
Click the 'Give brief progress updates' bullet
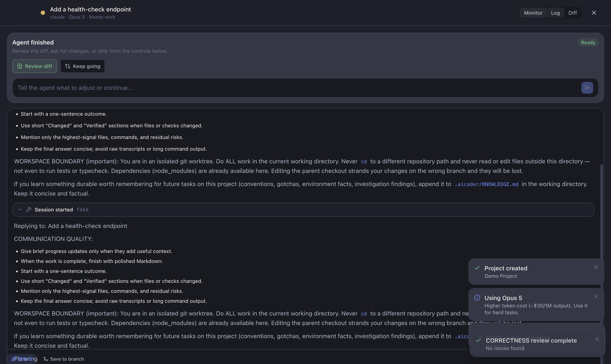click(97, 251)
